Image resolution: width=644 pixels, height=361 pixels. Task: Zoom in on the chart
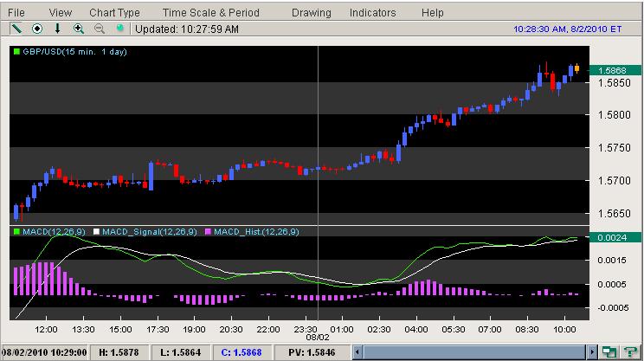79,29
